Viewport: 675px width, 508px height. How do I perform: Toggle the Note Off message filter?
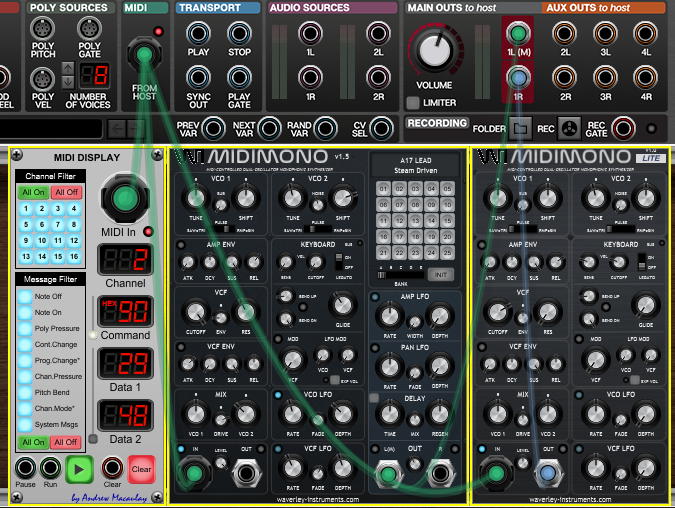click(x=25, y=296)
